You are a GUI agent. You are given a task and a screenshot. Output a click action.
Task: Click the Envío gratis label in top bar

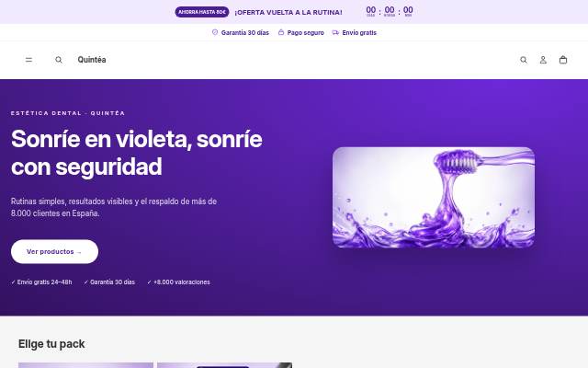[359, 33]
